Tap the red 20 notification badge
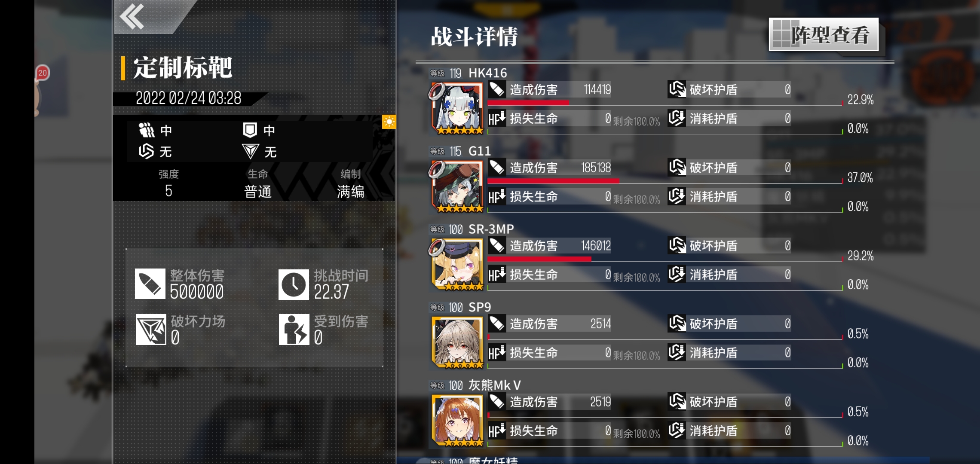This screenshot has width=980, height=464. point(42,73)
